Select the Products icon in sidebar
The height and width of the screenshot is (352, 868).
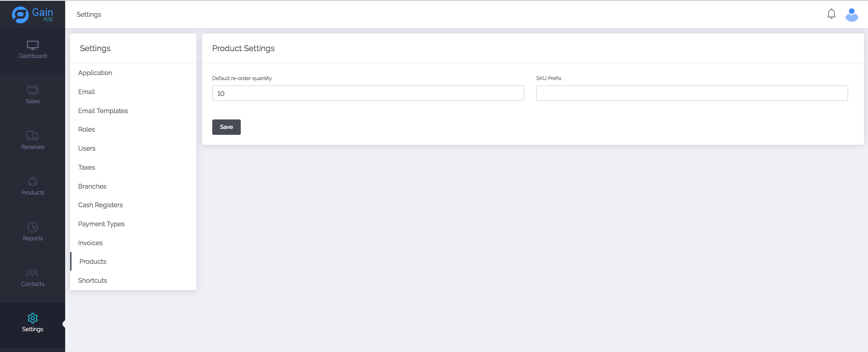click(33, 181)
